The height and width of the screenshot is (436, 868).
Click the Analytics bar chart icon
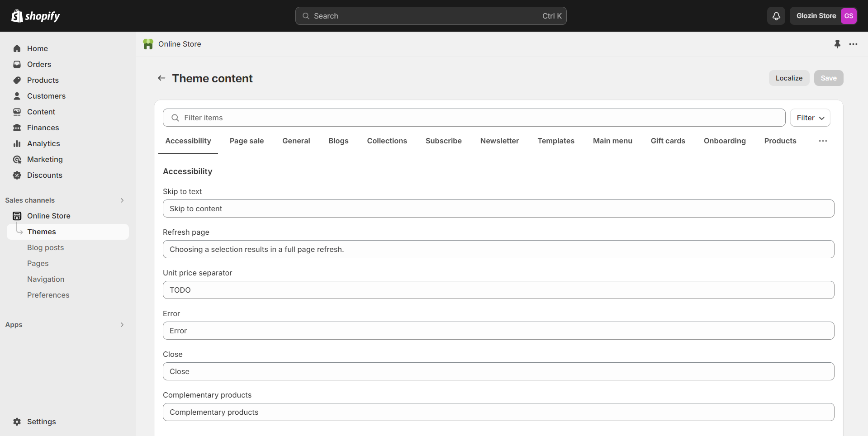pyautogui.click(x=17, y=143)
